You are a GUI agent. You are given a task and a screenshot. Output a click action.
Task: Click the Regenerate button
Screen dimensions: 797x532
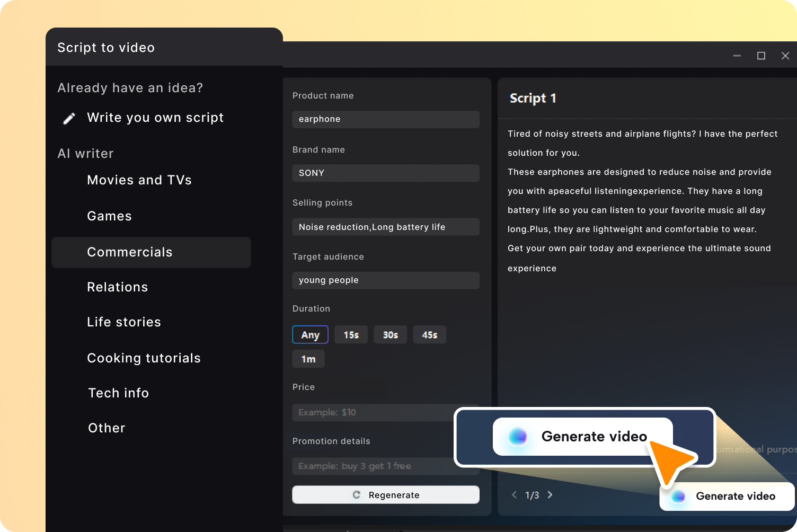pyautogui.click(x=386, y=495)
